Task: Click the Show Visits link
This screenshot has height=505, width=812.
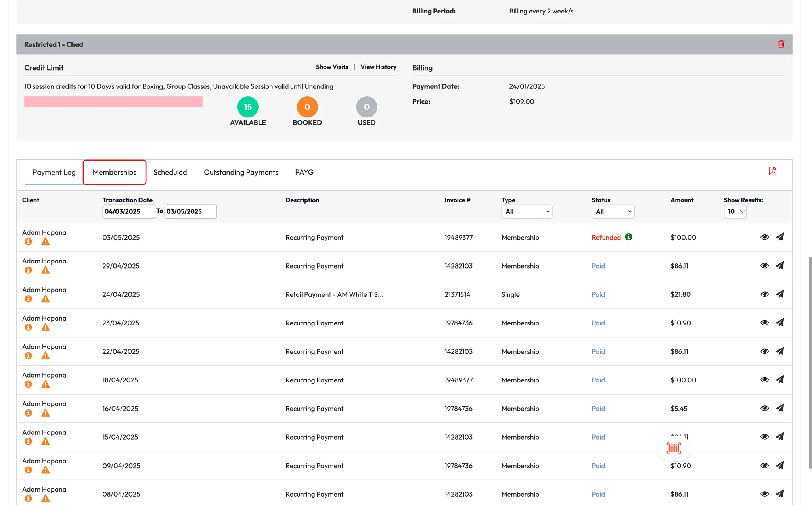Action: 332,67
